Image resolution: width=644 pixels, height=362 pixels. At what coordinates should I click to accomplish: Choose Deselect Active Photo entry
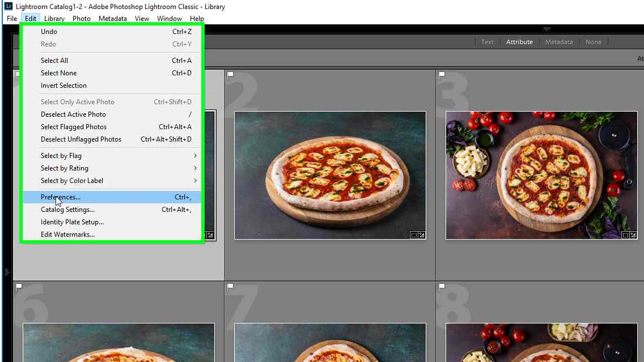(112, 114)
